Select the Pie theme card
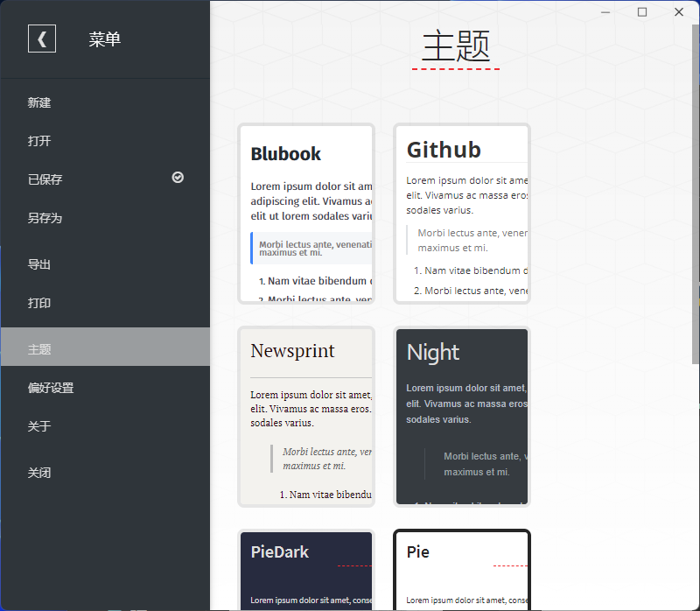The image size is (700, 611). (462, 569)
